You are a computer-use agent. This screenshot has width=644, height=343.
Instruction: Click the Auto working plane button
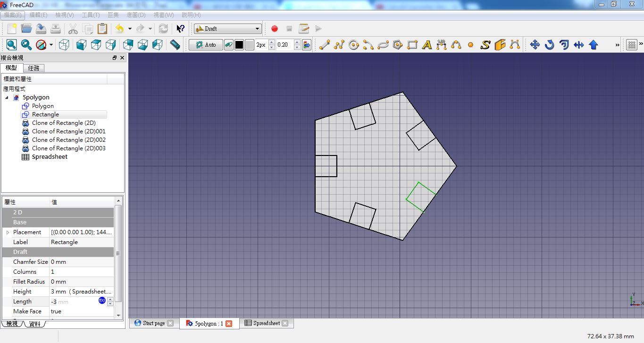click(x=206, y=45)
